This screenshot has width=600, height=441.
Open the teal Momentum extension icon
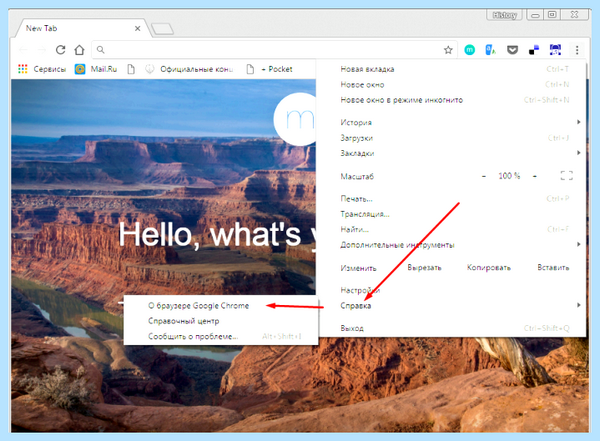(x=470, y=50)
